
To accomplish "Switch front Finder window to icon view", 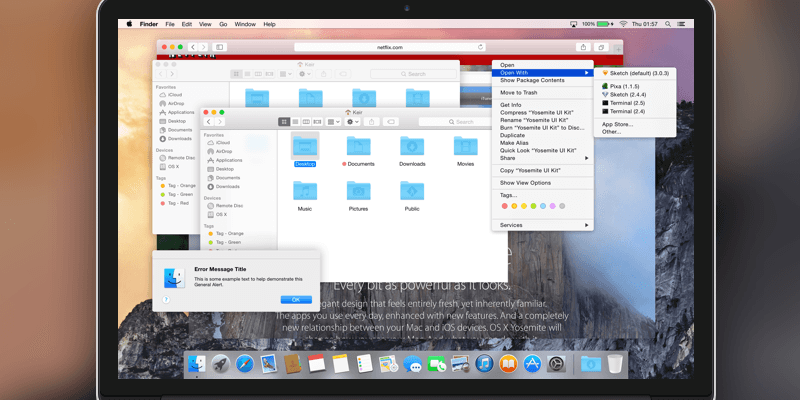I will (284, 121).
